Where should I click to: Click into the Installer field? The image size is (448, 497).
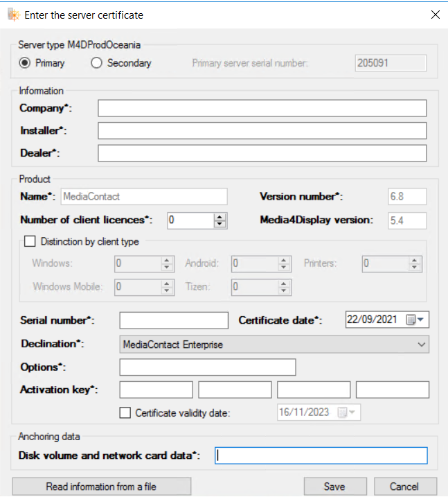(x=262, y=130)
